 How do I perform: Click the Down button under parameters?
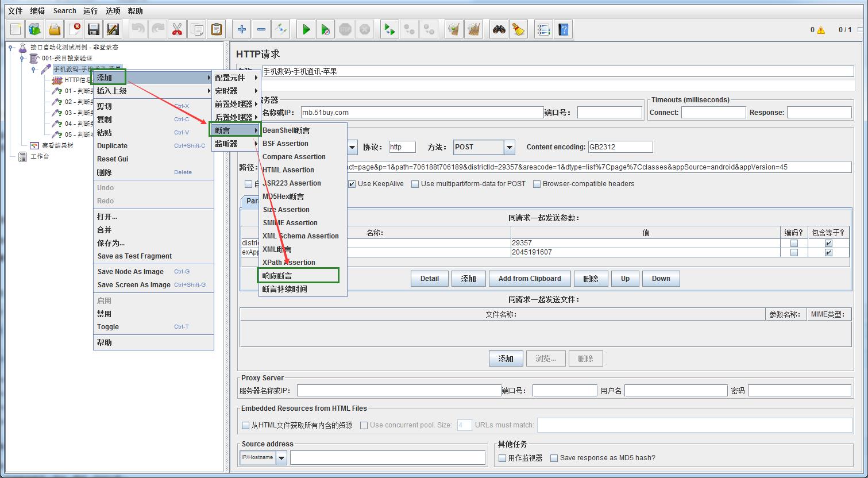point(661,279)
